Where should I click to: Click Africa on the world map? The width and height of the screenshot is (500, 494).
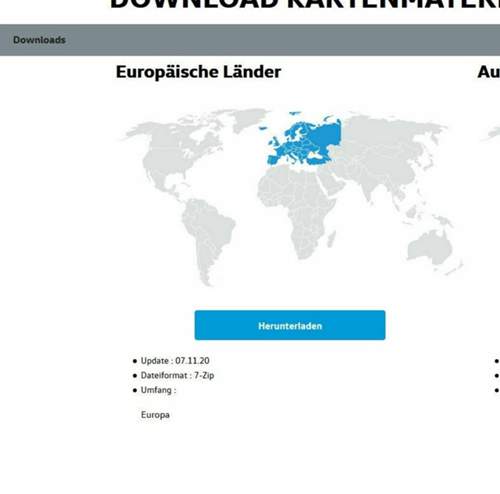(297, 210)
